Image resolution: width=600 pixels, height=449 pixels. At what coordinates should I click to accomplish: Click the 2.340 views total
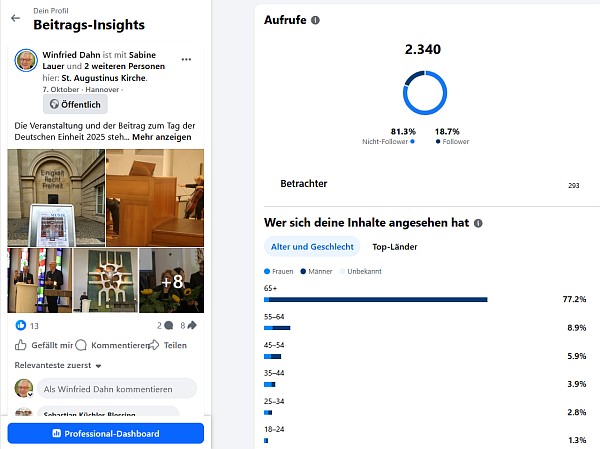(423, 49)
